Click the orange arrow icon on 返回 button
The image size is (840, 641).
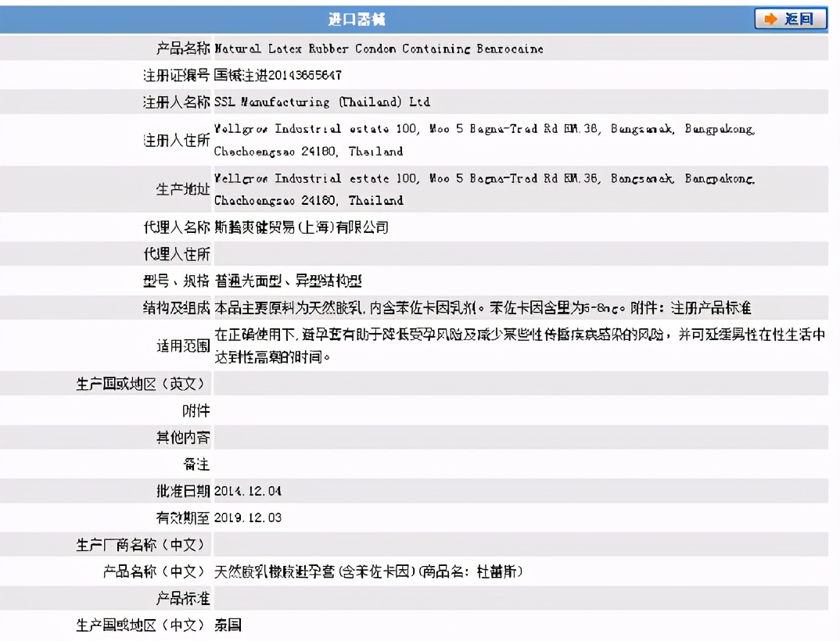coord(770,20)
